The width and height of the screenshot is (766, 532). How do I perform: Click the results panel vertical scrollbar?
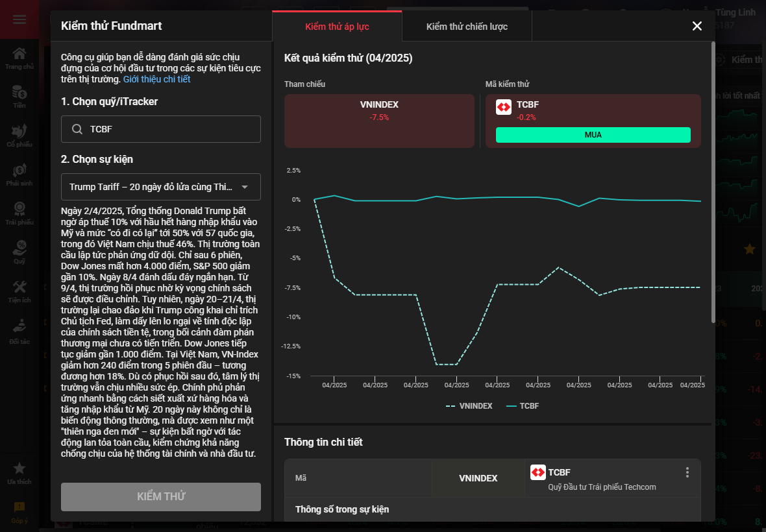click(713, 182)
